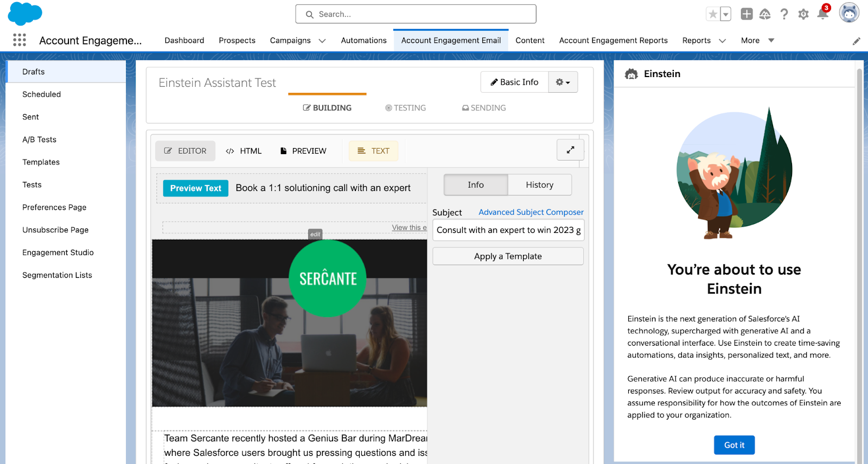Go to the SENDING step
The width and height of the screenshot is (868, 464).
pyautogui.click(x=484, y=107)
